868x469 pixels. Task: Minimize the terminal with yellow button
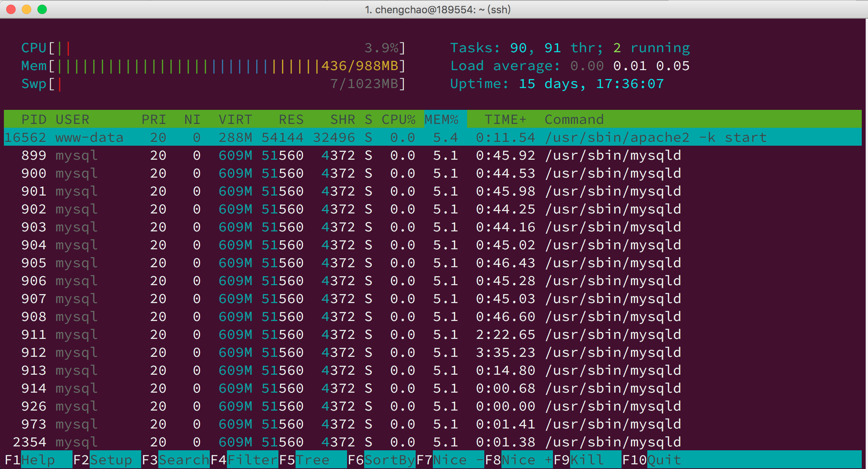click(27, 9)
